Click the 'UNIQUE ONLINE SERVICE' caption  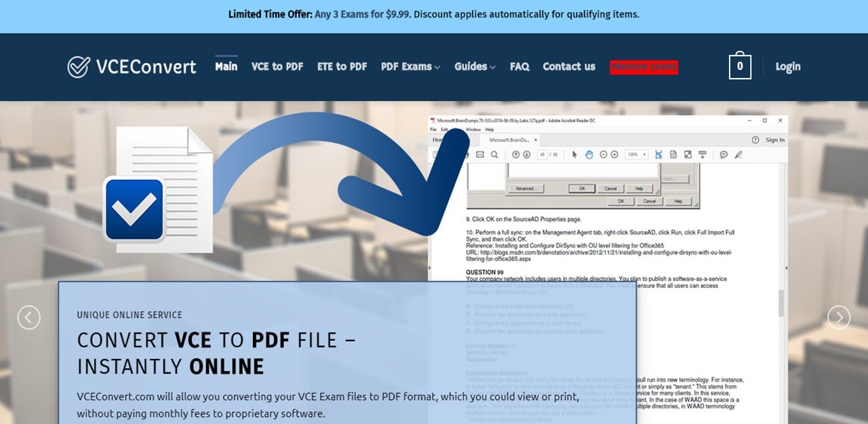(x=130, y=315)
